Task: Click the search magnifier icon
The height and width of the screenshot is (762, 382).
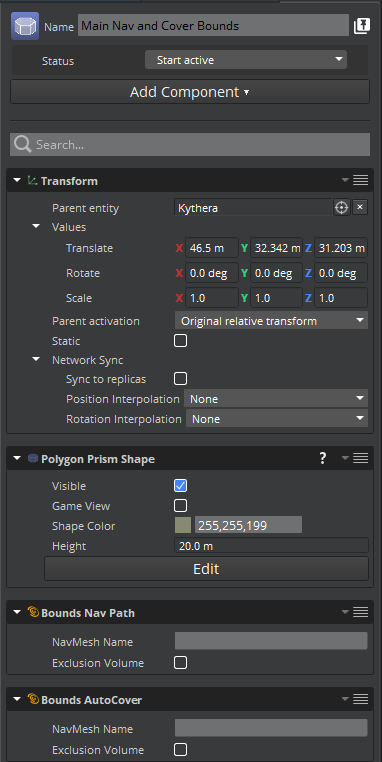Action: pos(22,144)
